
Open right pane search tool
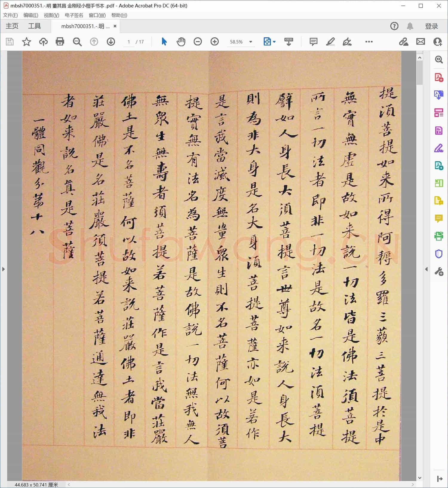pos(439,59)
